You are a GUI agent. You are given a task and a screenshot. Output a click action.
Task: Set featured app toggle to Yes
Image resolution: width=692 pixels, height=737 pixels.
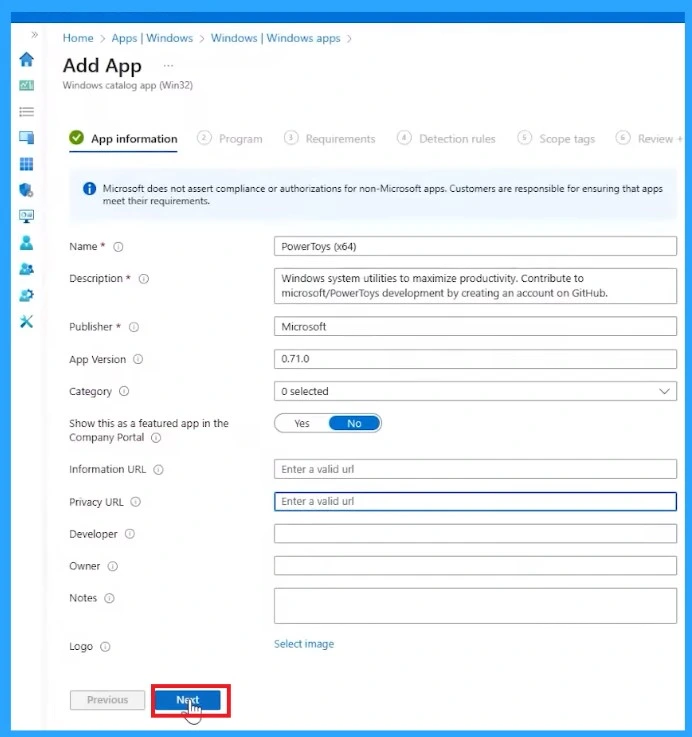tap(302, 423)
